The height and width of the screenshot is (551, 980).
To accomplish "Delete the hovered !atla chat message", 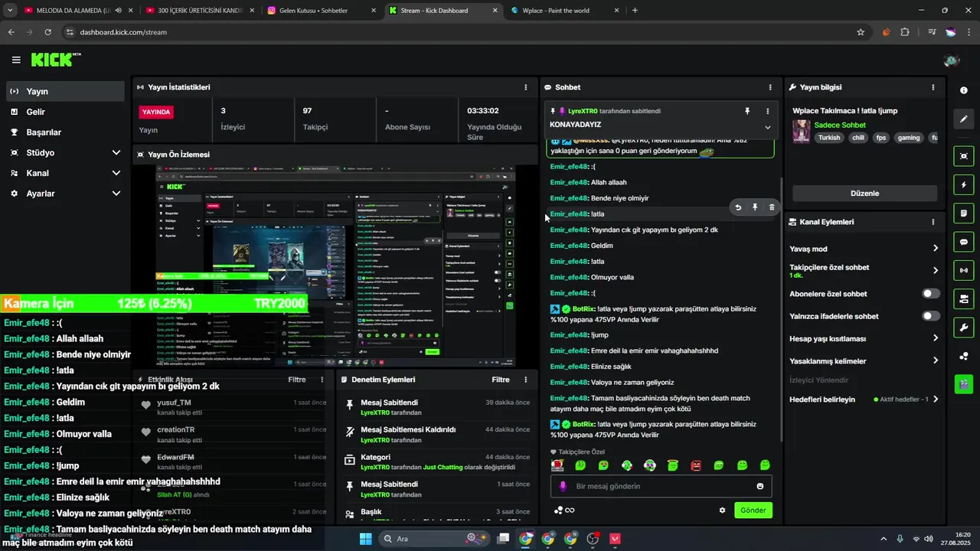I will (771, 207).
